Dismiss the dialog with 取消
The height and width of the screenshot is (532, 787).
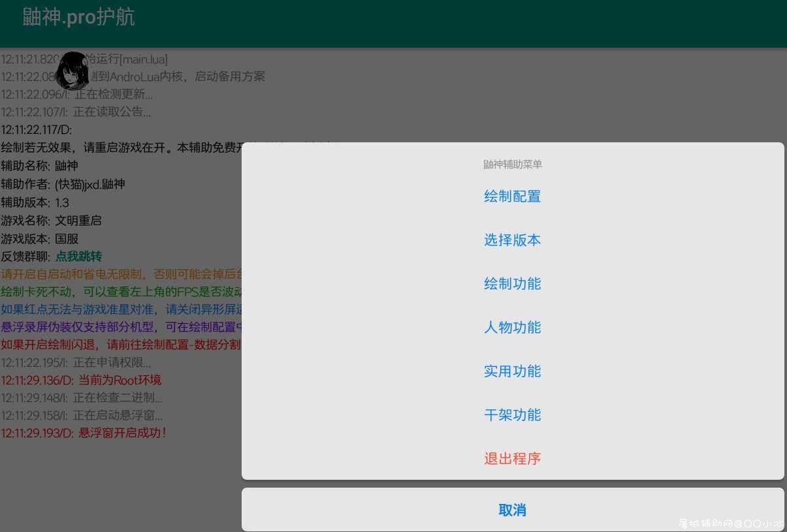[x=513, y=510]
